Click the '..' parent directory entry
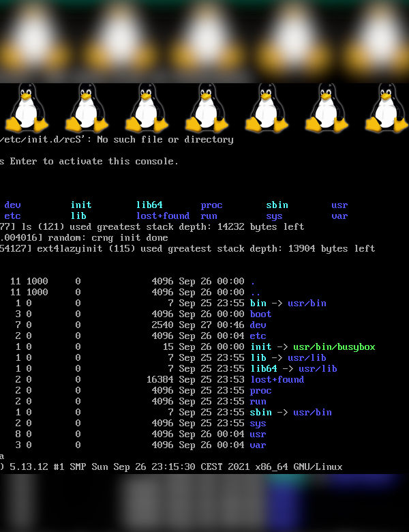Image resolution: width=409 pixels, height=532 pixels. pos(256,294)
